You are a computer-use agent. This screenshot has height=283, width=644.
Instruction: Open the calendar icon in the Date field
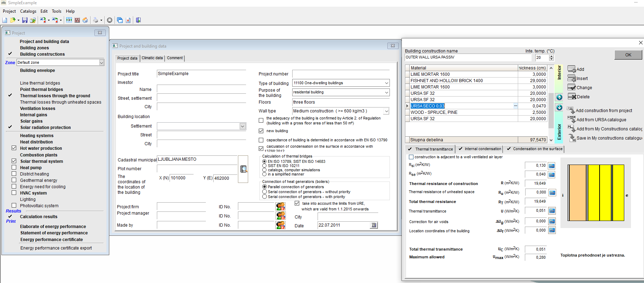[x=374, y=225]
